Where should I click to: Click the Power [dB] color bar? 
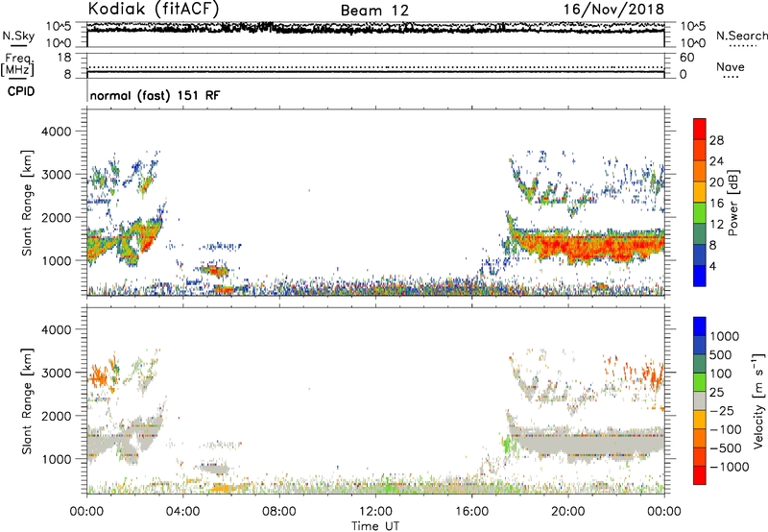coord(700,203)
